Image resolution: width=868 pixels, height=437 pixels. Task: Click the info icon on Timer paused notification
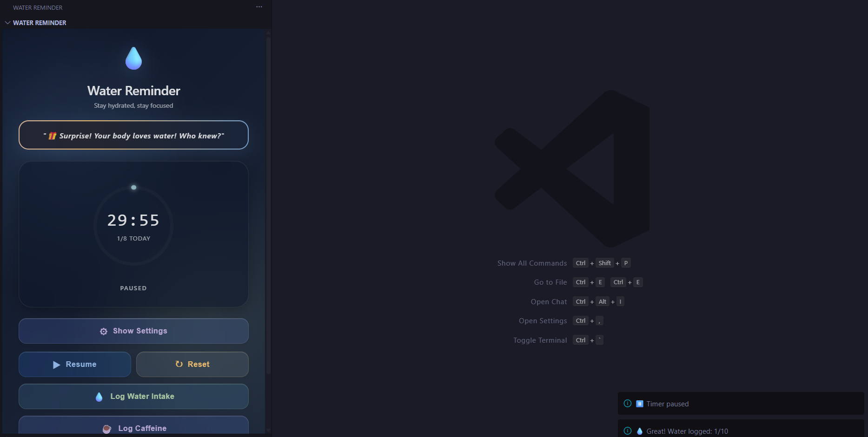(x=628, y=404)
